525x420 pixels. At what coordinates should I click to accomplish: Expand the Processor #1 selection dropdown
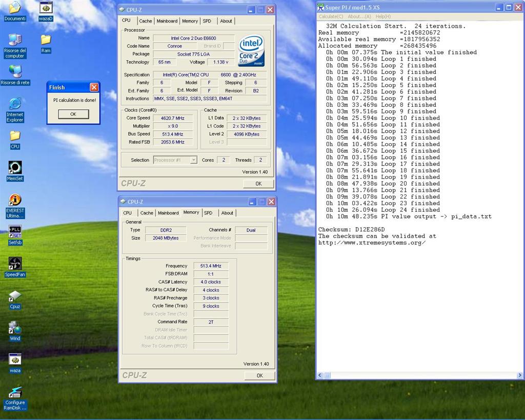click(x=193, y=160)
